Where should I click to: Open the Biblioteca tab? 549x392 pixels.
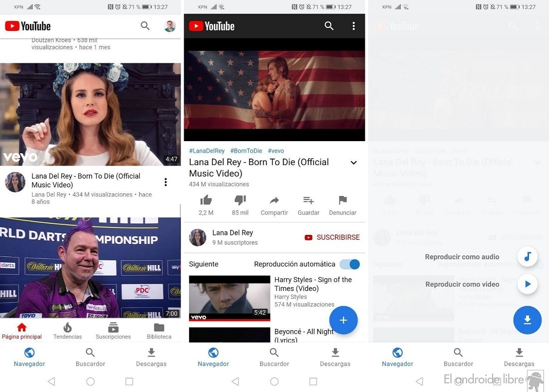point(159,332)
